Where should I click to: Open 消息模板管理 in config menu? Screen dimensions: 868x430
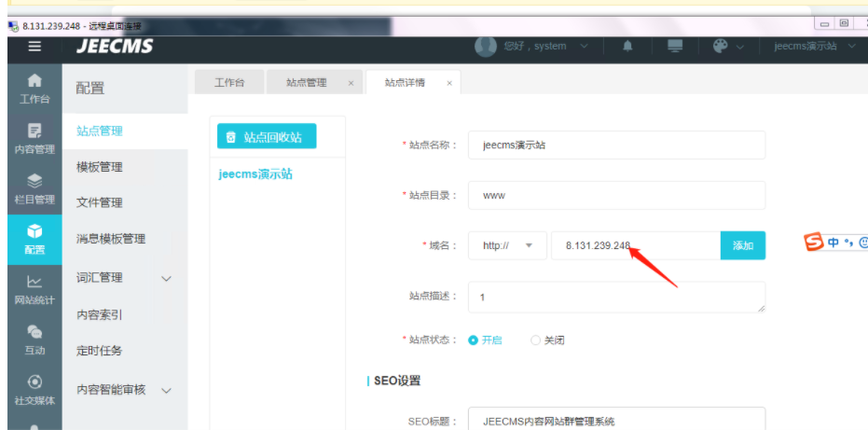[x=125, y=239]
